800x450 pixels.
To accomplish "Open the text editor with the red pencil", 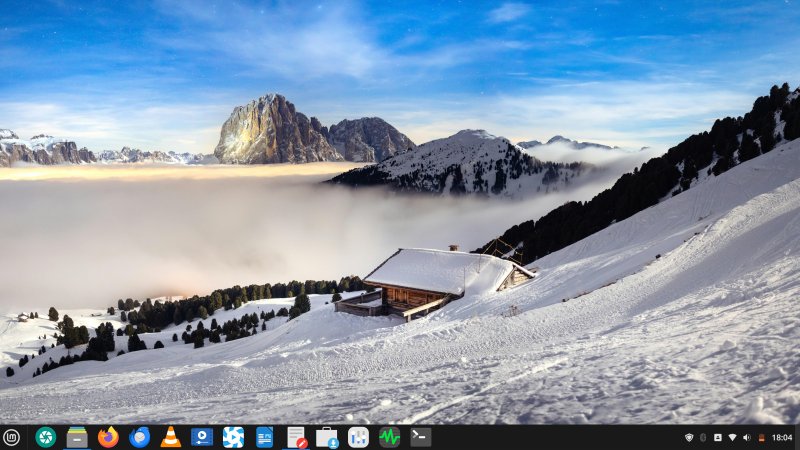I will pyautogui.click(x=296, y=437).
